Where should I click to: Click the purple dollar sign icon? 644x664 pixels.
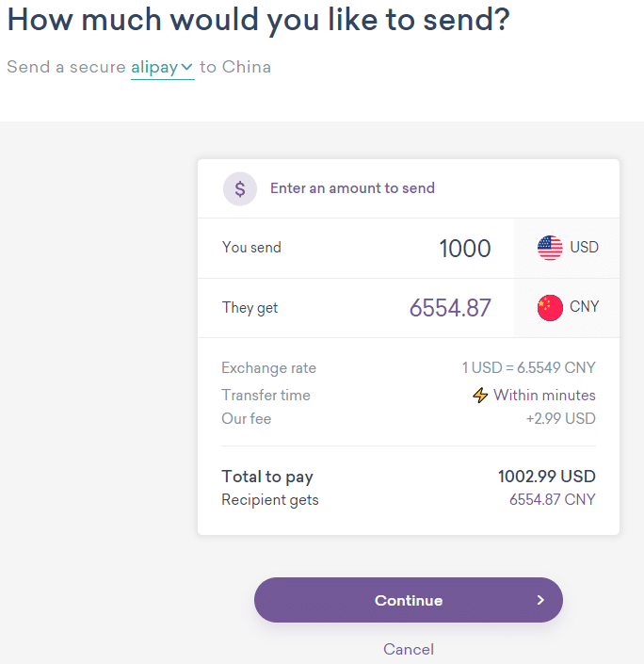240,189
